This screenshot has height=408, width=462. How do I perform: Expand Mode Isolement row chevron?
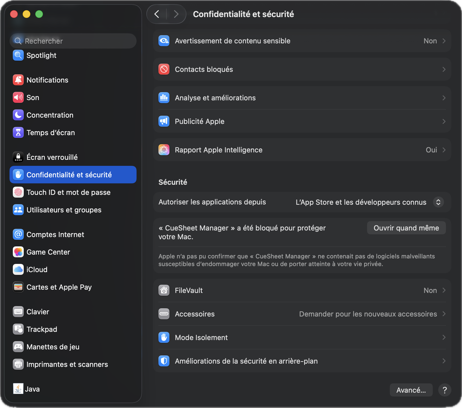coord(444,337)
